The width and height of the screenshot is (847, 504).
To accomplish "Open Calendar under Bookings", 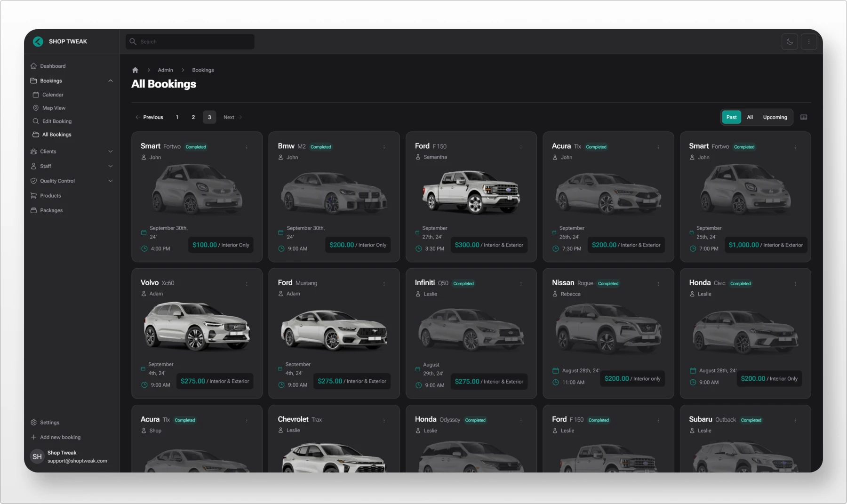I will point(53,95).
